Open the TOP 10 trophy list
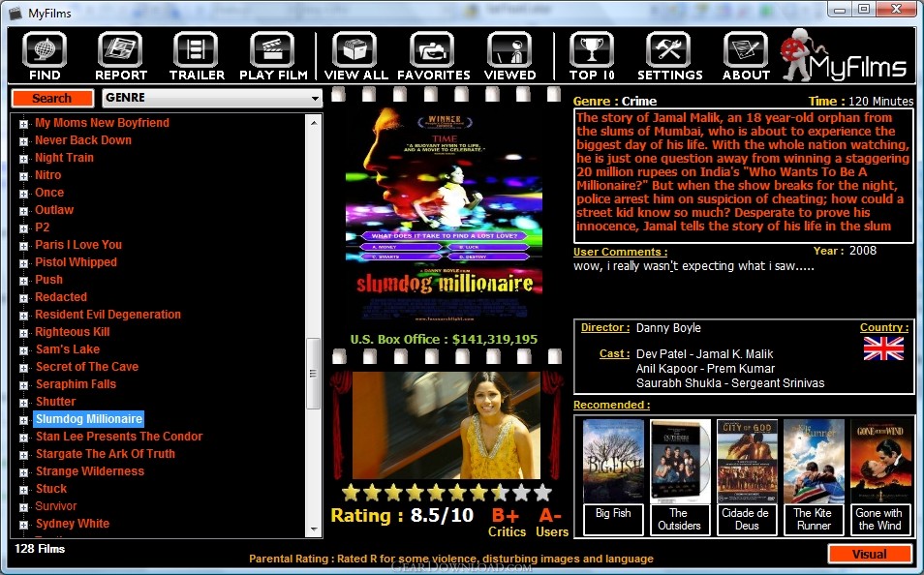This screenshot has height=575, width=924. tap(592, 56)
